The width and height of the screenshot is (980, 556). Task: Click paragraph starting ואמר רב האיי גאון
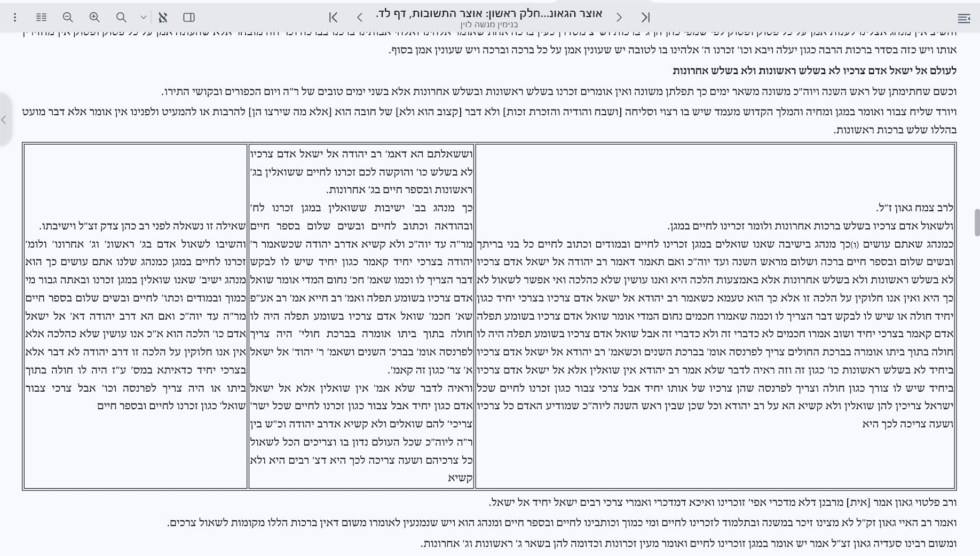click(562, 522)
